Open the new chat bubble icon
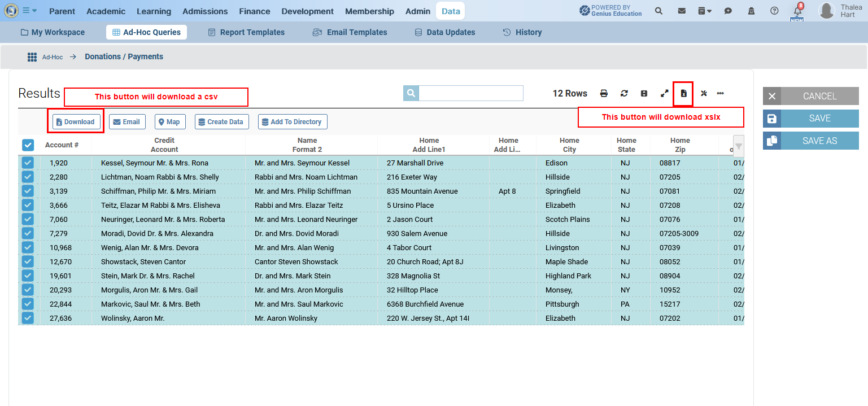 point(728,11)
